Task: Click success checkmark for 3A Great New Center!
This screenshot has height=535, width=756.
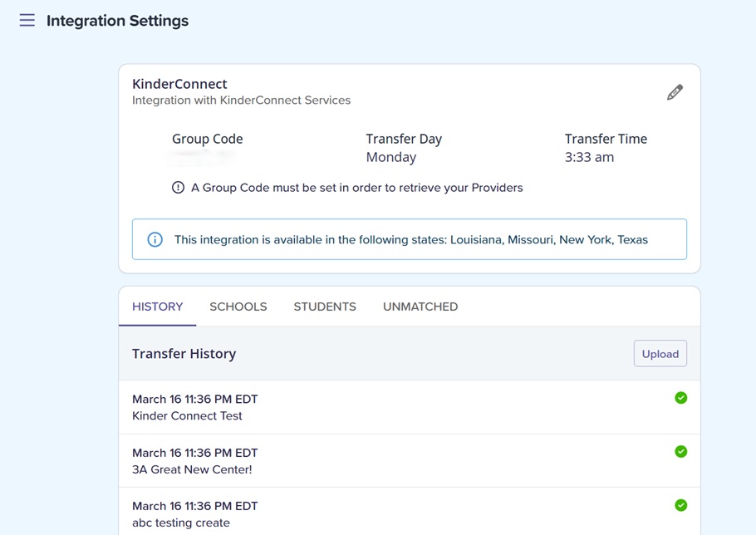Action: tap(680, 452)
